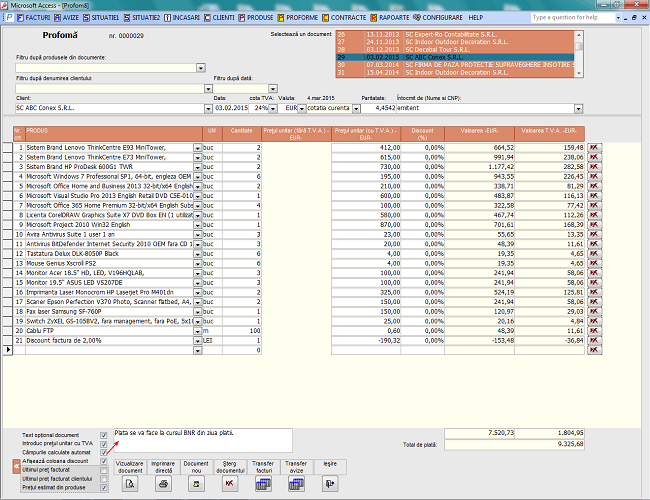Image resolution: width=650 pixels, height=500 pixels.
Task: Click price 870,00 for Microsoft Project
Action: coord(366,225)
